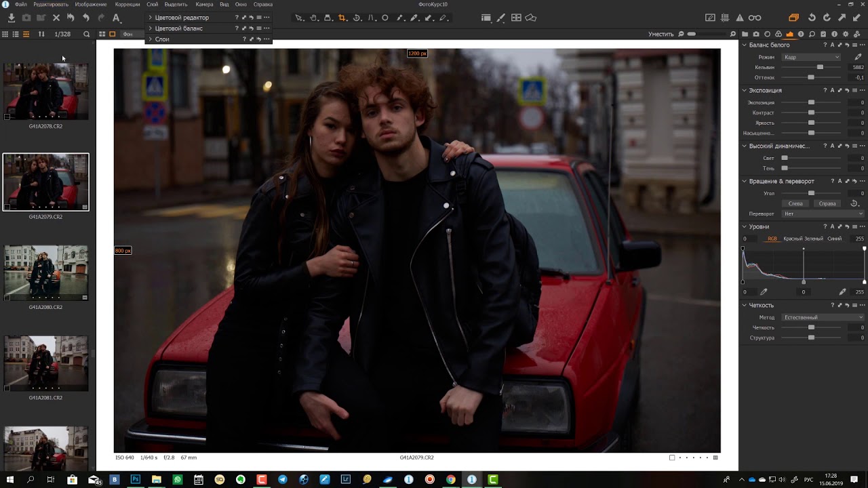Collapse the Экспозиция panel
Viewport: 868px width, 488px height.
pos(744,90)
